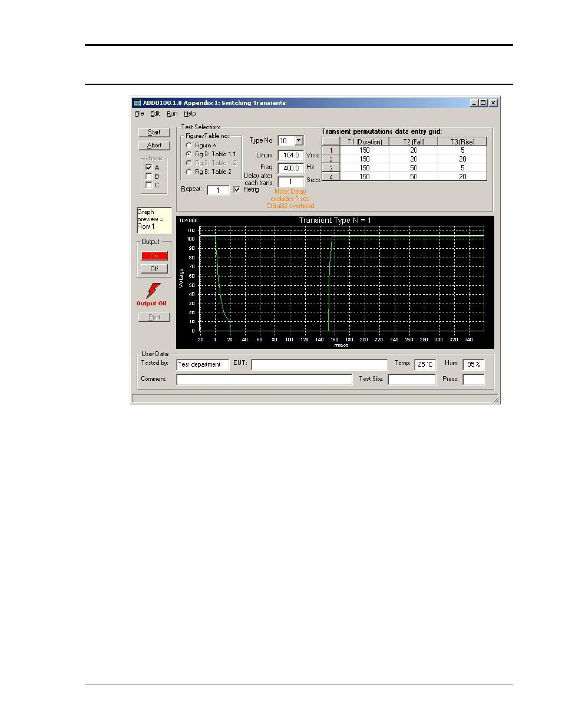
Task: Open the File menu
Action: pyautogui.click(x=140, y=114)
